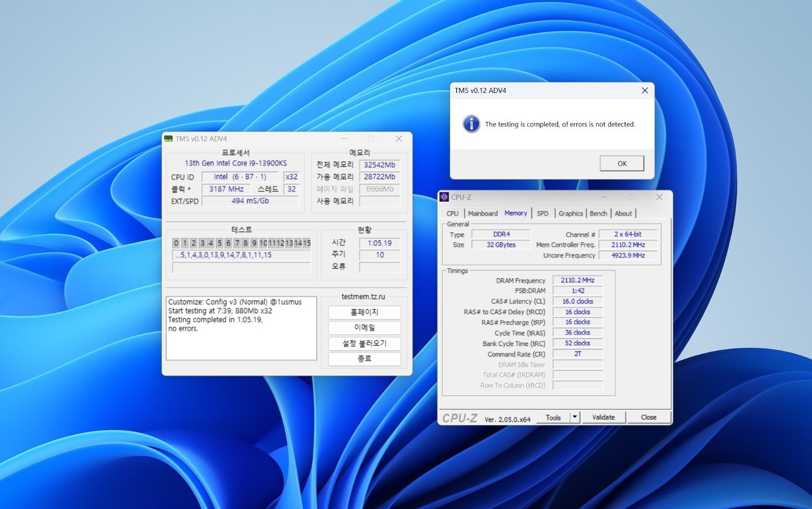Viewport: 812px width, 509px height.
Task: Click the empty DRAM Idle Timer field
Action: pyautogui.click(x=578, y=365)
